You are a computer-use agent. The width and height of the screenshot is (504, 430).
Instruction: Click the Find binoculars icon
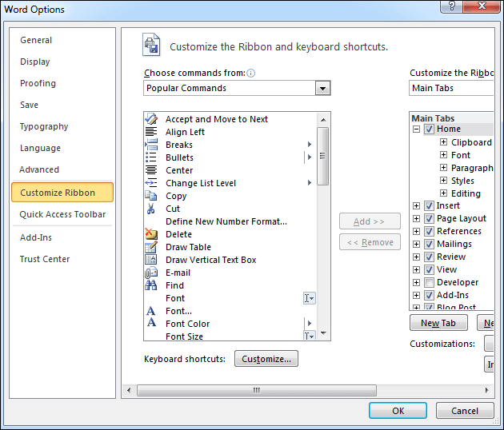pos(151,285)
